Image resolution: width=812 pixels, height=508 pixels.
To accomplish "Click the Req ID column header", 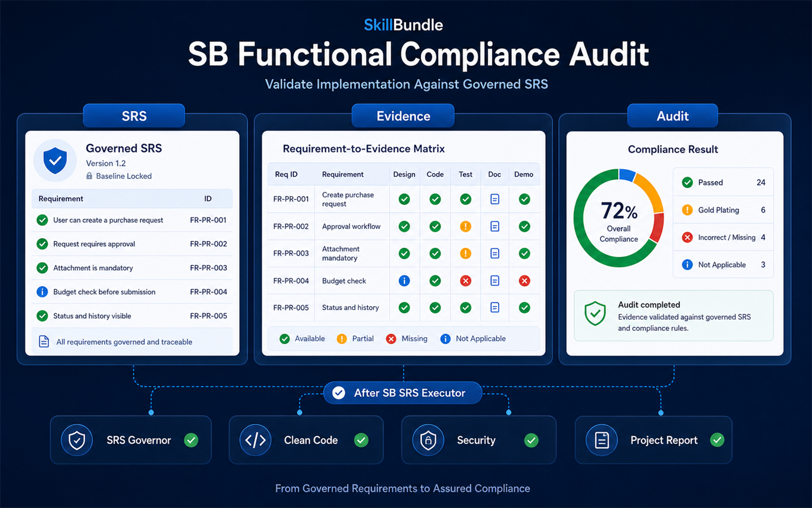I will point(286,174).
